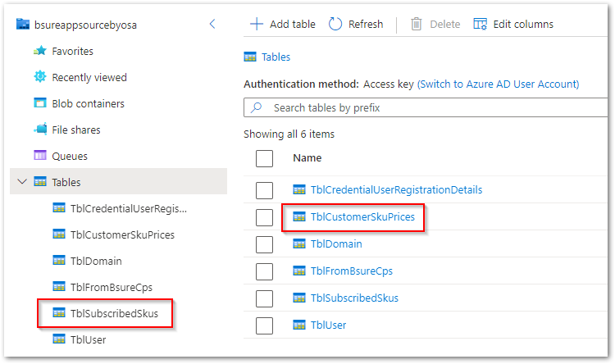Check the TblCredentialUserRegistrationDetails row checkbox
This screenshot has width=615, height=364.
tap(264, 190)
